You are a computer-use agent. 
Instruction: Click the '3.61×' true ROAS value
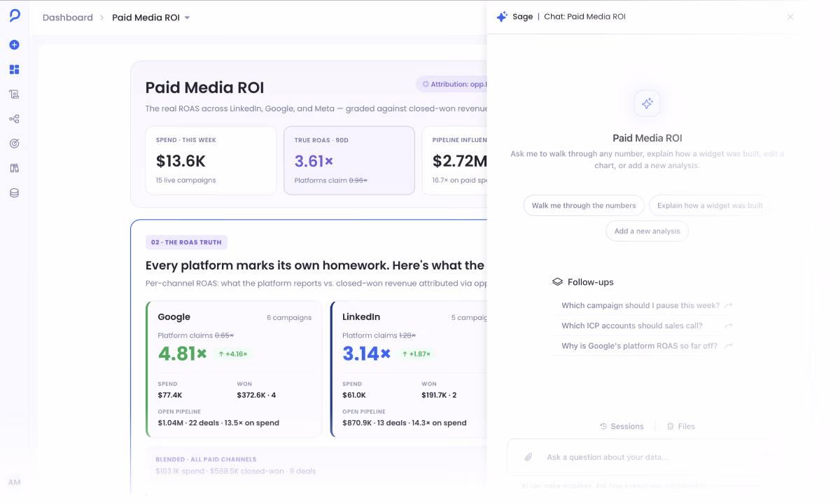(x=314, y=162)
